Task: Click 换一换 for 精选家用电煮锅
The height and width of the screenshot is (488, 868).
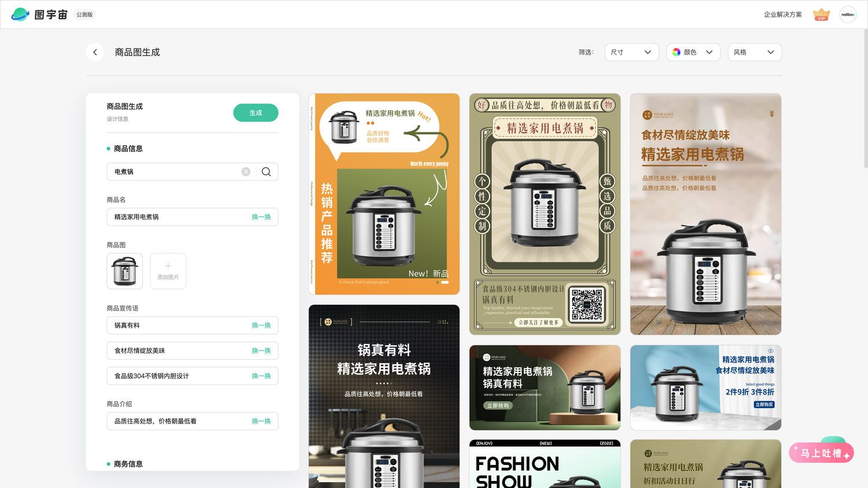Action: pyautogui.click(x=261, y=217)
